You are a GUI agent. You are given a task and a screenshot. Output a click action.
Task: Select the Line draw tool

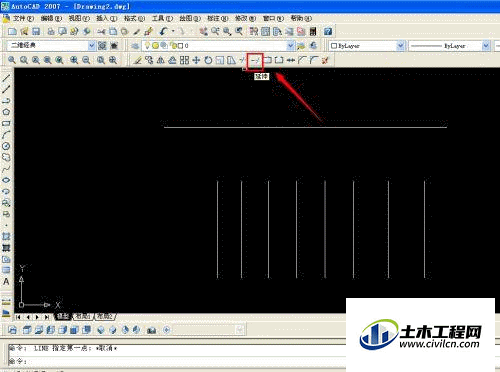click(x=6, y=78)
